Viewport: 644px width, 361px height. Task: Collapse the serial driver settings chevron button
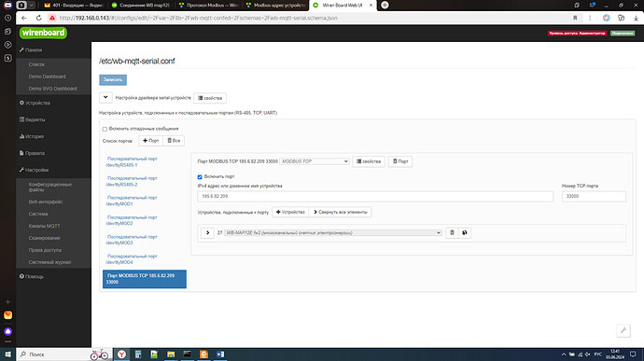pos(105,98)
